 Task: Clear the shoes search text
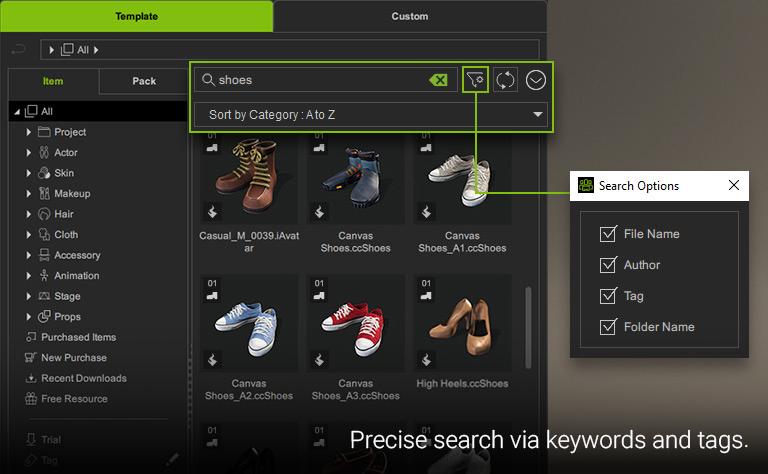[438, 80]
